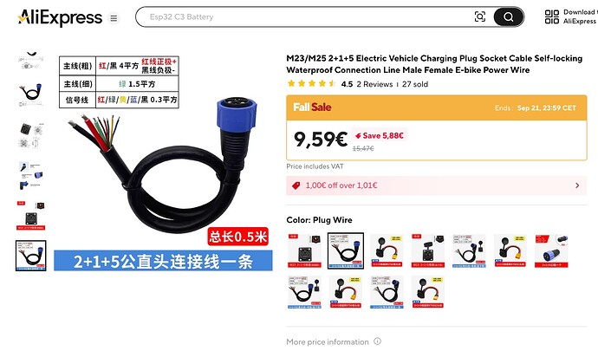Click the star rating icons
The width and height of the screenshot is (598, 364).
point(312,83)
